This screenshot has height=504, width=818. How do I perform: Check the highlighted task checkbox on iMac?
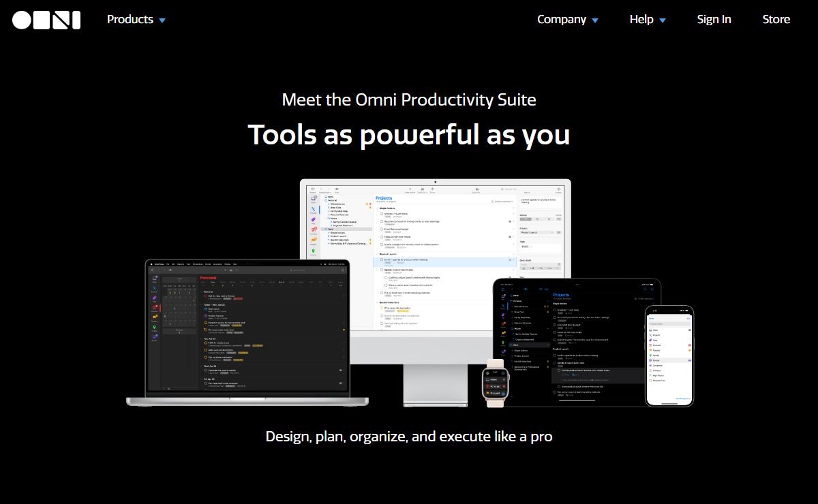[382, 259]
